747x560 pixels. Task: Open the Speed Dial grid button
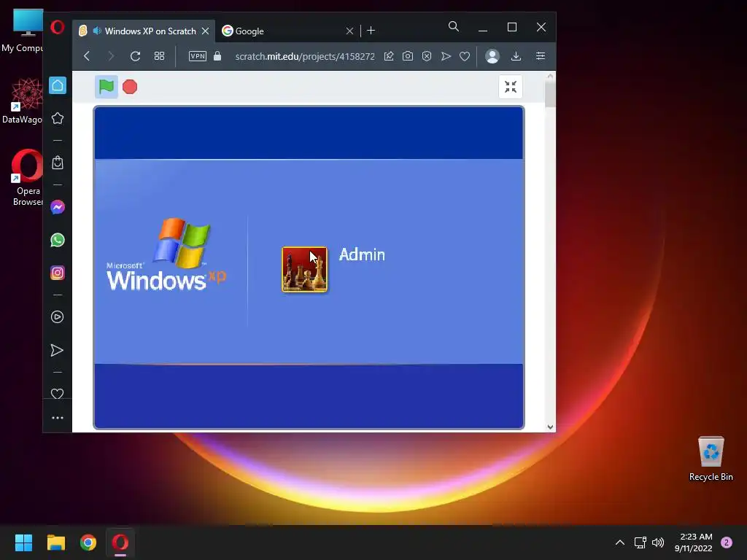point(160,56)
